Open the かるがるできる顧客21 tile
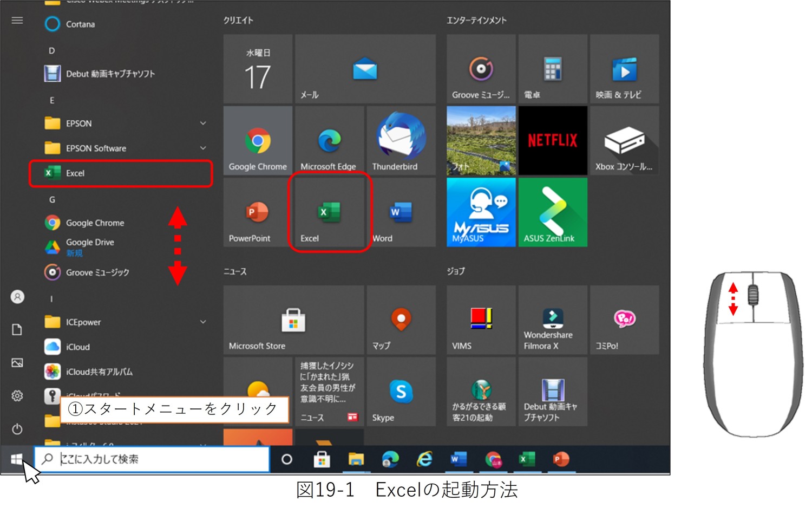Screen dimensions: 812x514 481,392
